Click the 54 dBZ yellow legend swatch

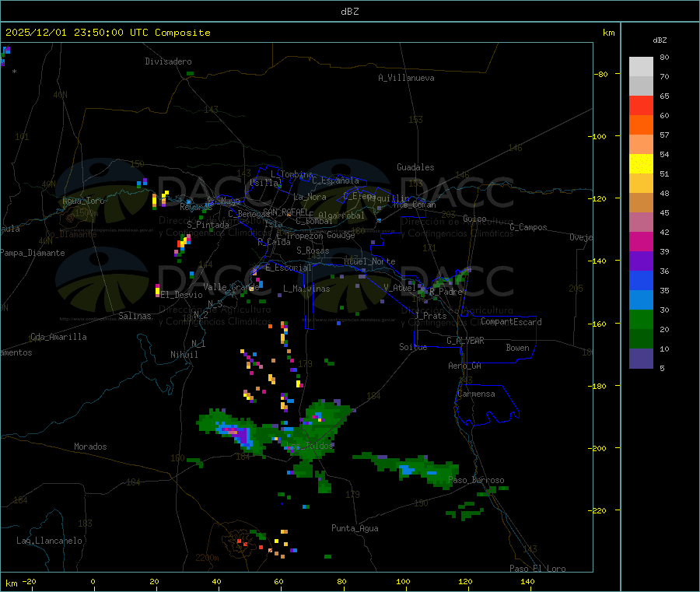coord(641,163)
